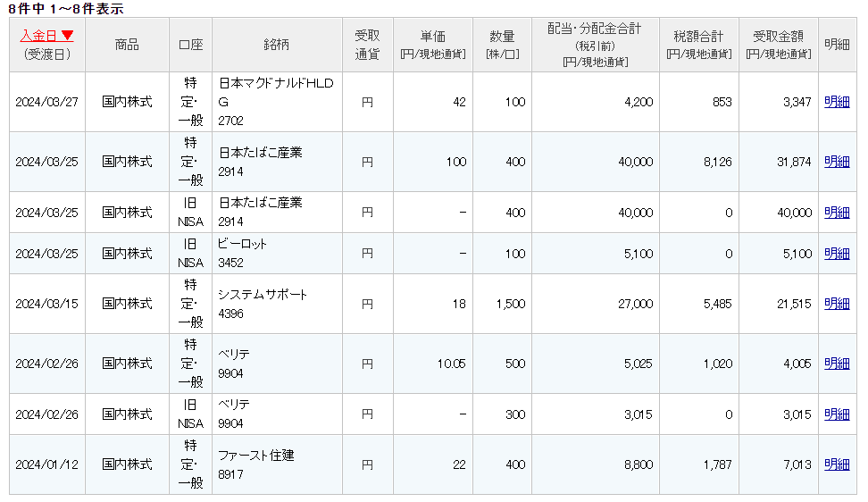Open 明細 for 日本たばこ産業 特定・一般 row
The height and width of the screenshot is (502, 868).
(837, 162)
